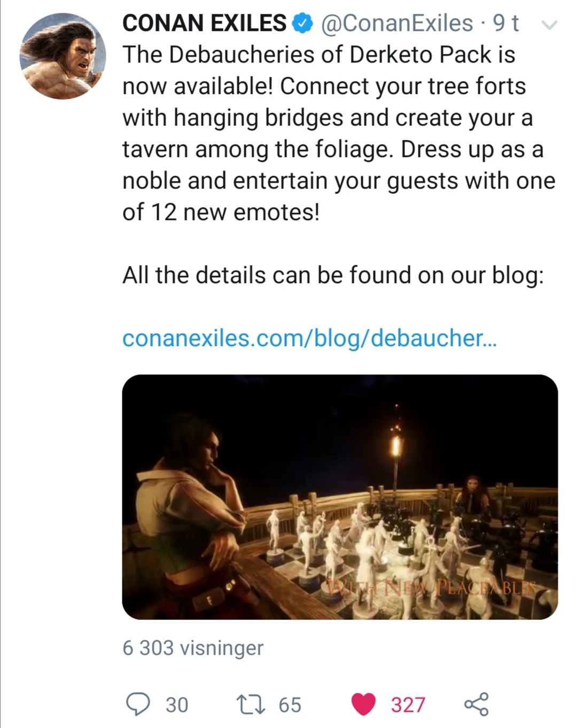Click the "6 303 visninger" view count
Screen dimensions: 577x728
pyautogui.click(x=193, y=648)
